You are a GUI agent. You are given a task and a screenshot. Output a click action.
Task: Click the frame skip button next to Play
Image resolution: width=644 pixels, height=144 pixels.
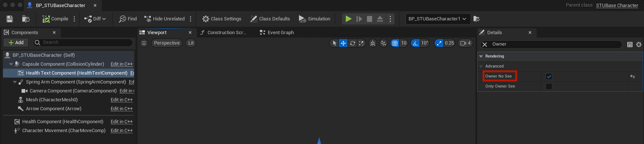(359, 19)
